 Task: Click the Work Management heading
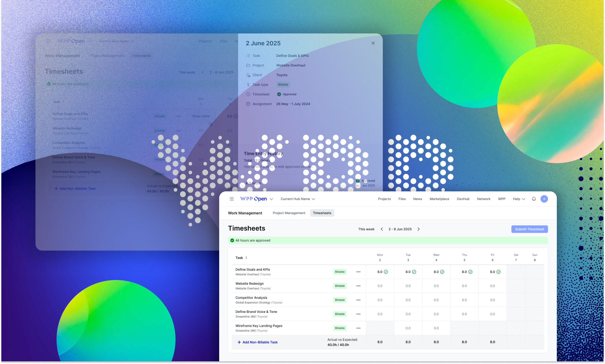click(x=245, y=213)
